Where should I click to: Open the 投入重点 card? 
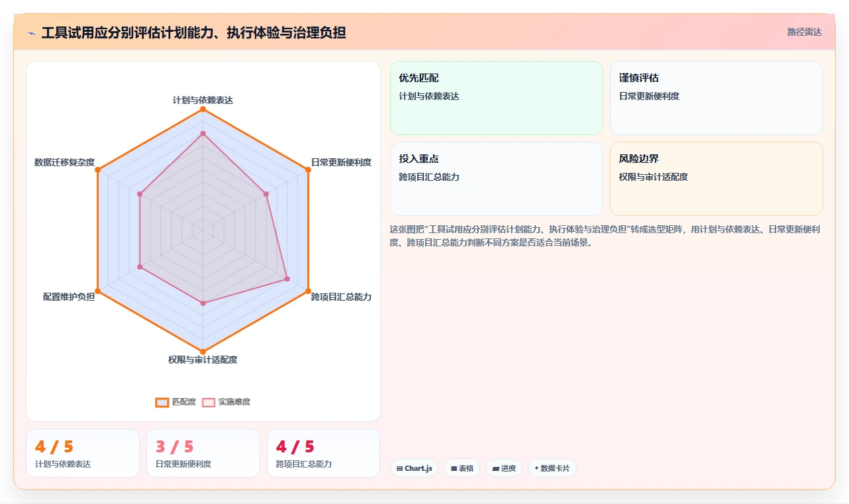497,179
